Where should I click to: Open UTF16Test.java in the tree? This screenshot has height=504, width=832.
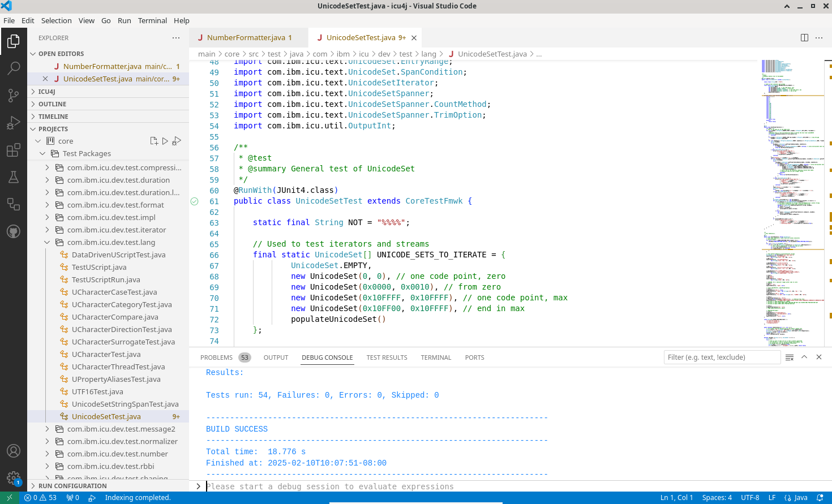click(x=97, y=391)
